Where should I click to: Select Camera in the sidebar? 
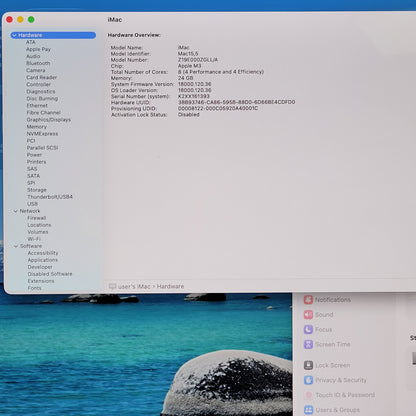coord(36,70)
